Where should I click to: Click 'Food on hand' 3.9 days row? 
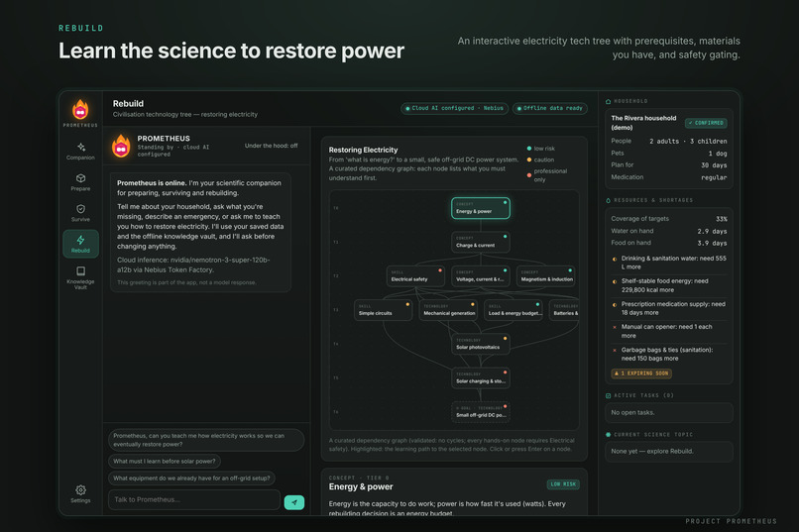click(669, 244)
